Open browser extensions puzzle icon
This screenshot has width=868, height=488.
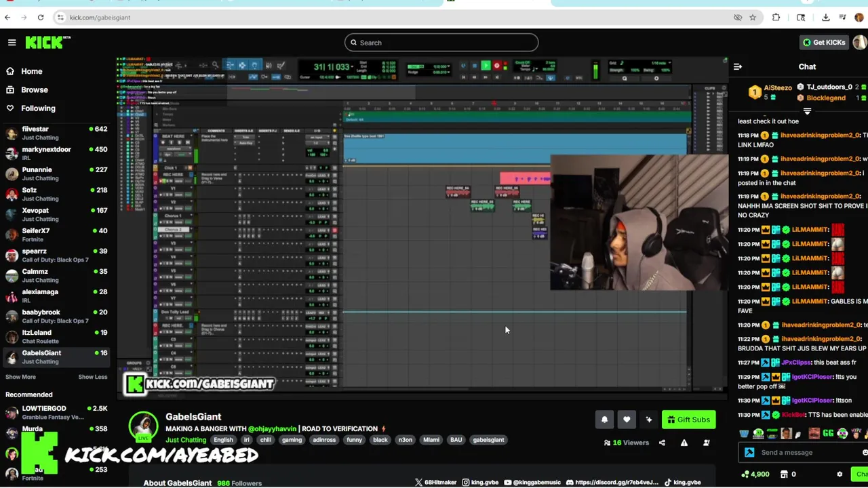[x=776, y=18]
